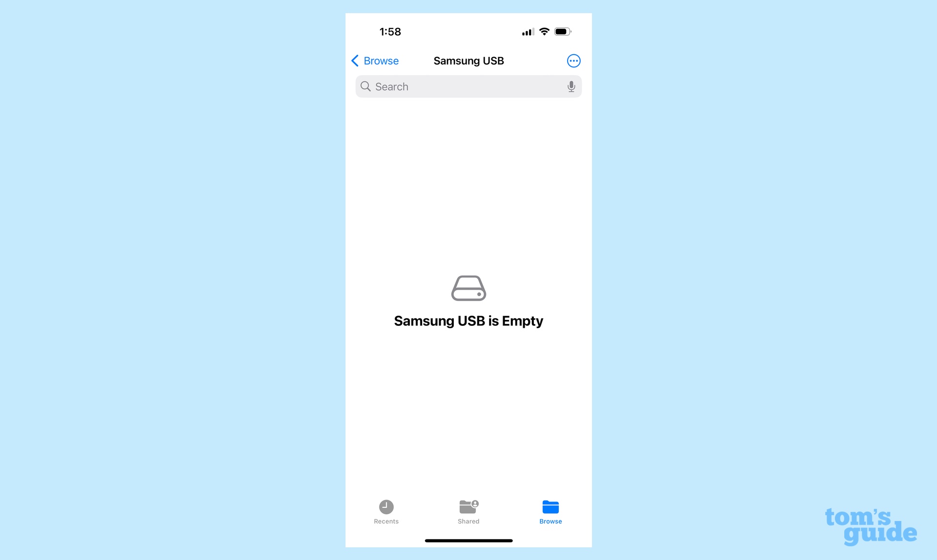Expand the Browse location list

click(375, 60)
